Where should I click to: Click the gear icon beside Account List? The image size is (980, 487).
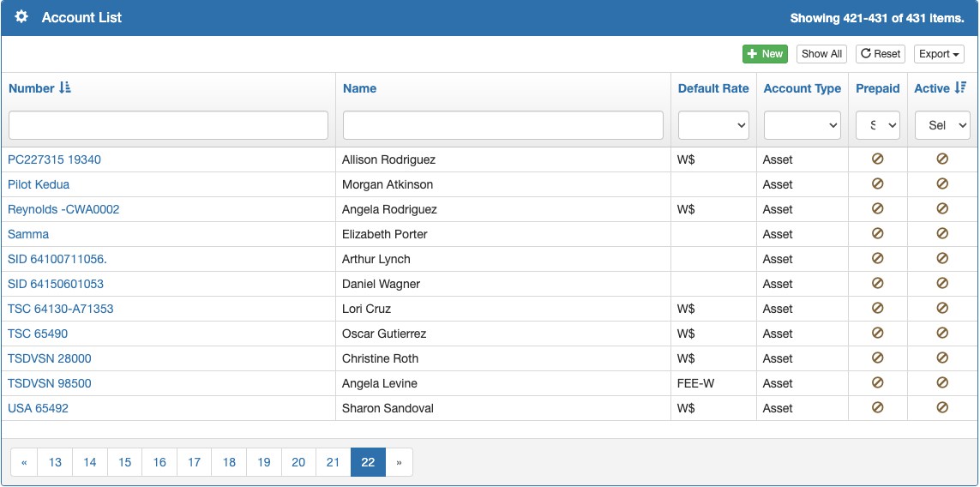21,17
